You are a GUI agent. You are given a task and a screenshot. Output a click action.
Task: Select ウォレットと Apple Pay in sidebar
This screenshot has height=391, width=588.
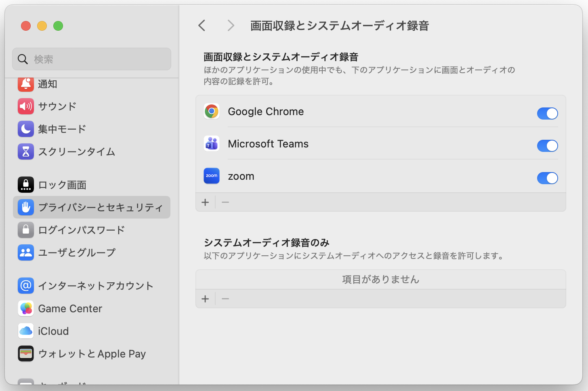(92, 353)
